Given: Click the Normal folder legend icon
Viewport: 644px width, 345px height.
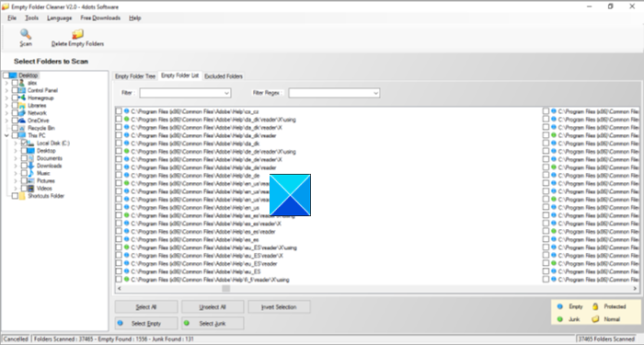Looking at the screenshot, I should coord(595,319).
